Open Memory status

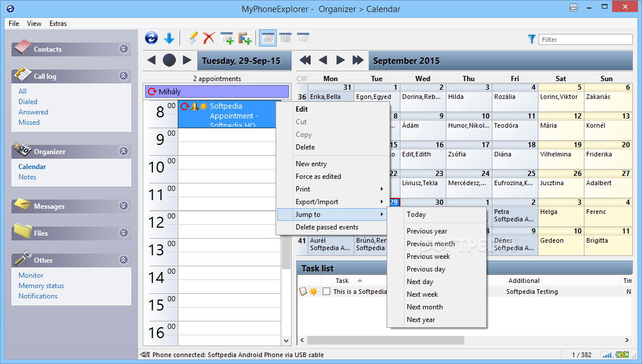(x=41, y=285)
